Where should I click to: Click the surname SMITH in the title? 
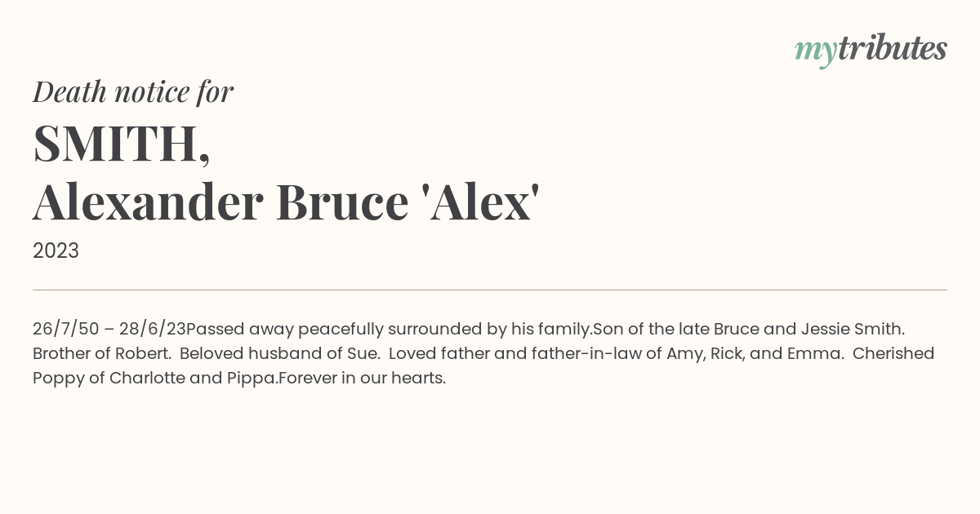(x=122, y=144)
